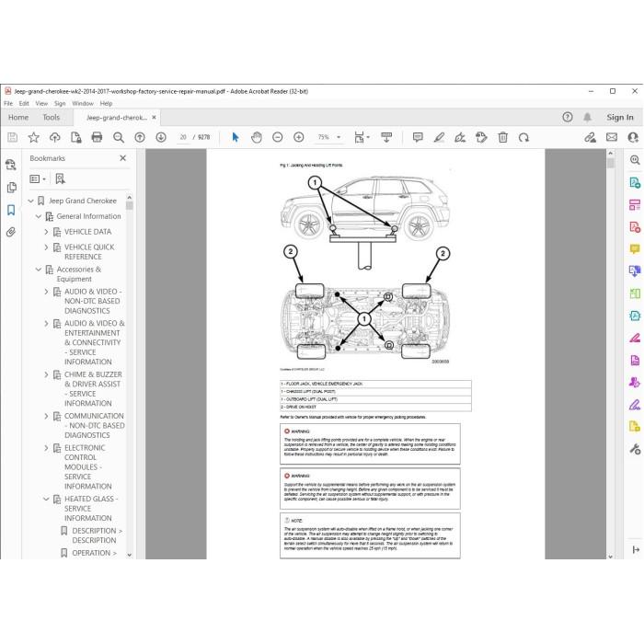Open the View menu
The height and width of the screenshot is (644, 644).
coord(41,103)
